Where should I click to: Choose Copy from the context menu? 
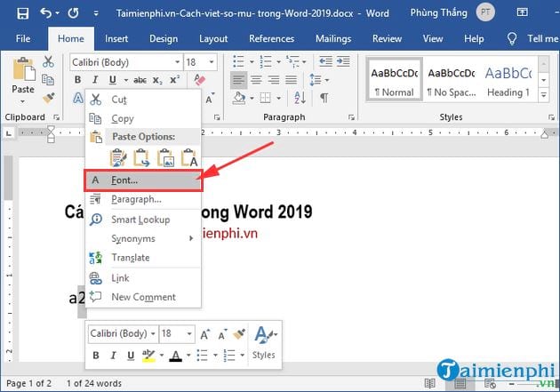click(144, 118)
